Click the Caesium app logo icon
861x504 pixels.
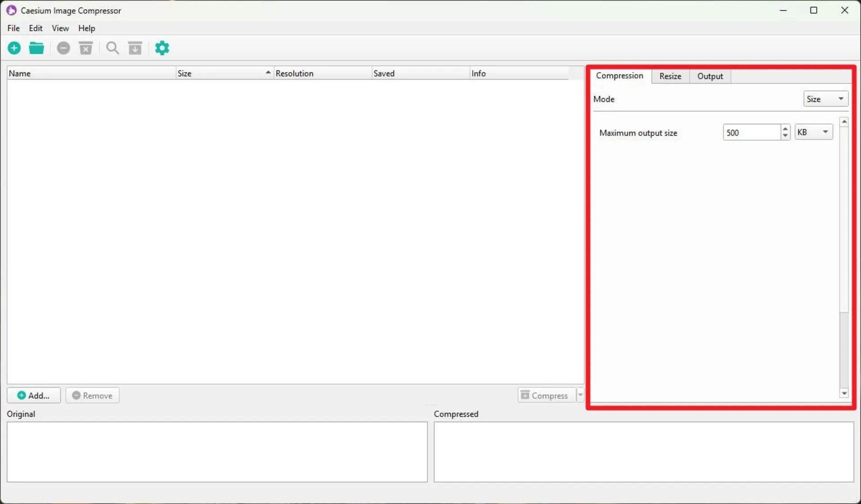(x=11, y=10)
